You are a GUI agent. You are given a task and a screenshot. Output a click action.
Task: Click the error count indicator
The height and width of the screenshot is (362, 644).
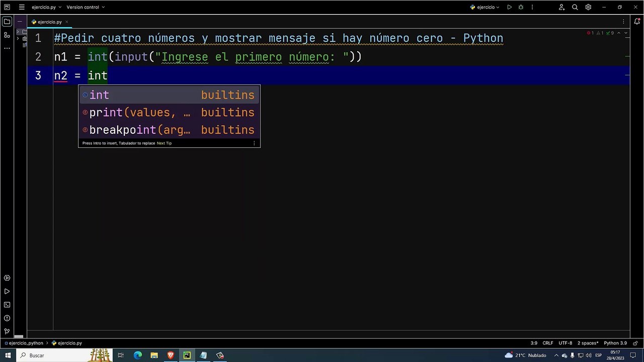click(x=591, y=33)
